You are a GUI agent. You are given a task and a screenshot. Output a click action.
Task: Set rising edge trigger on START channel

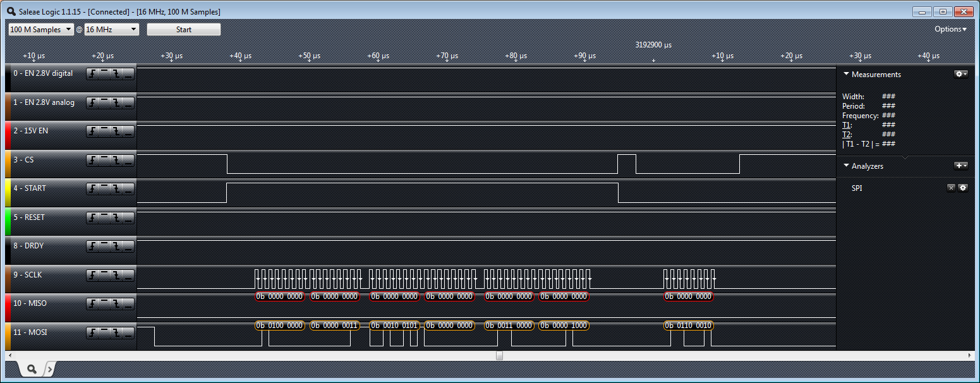(92, 188)
